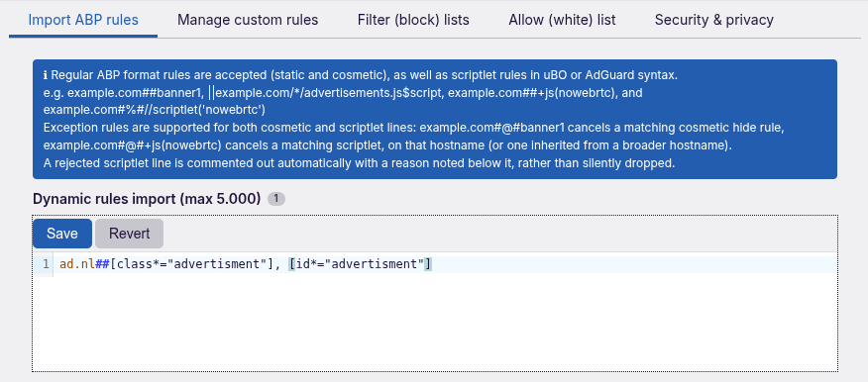Click the info icon in the blue notice

click(46, 74)
